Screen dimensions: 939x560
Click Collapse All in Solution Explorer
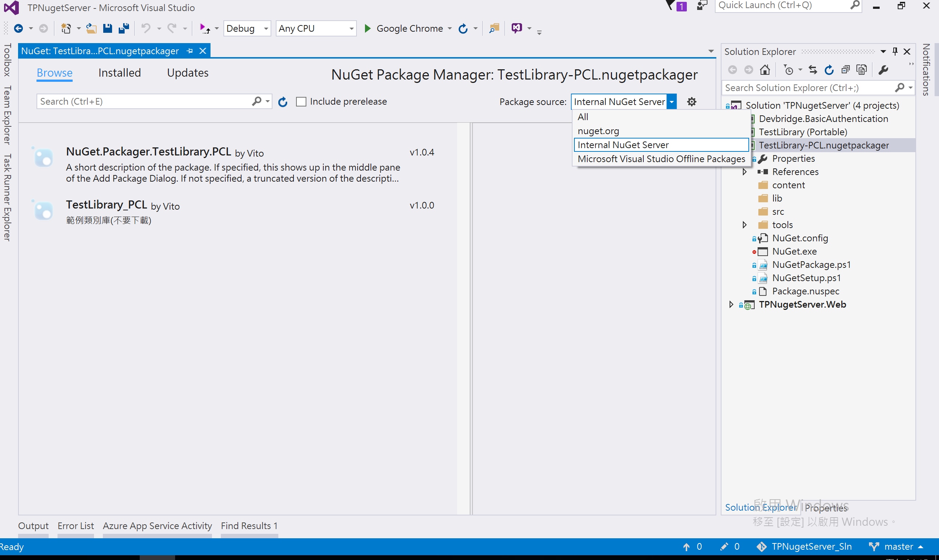click(845, 70)
